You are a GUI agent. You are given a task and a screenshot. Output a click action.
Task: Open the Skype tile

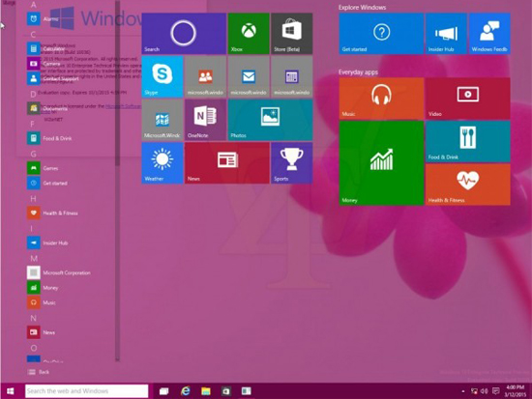click(163, 76)
